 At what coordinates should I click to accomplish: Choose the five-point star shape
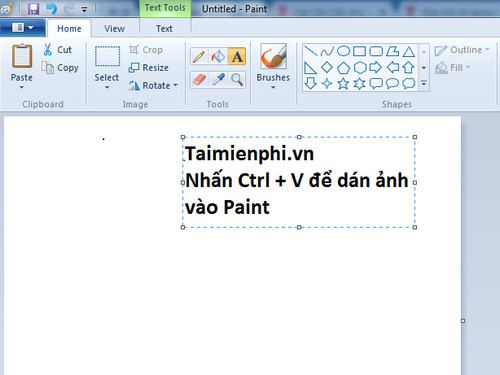[343, 83]
